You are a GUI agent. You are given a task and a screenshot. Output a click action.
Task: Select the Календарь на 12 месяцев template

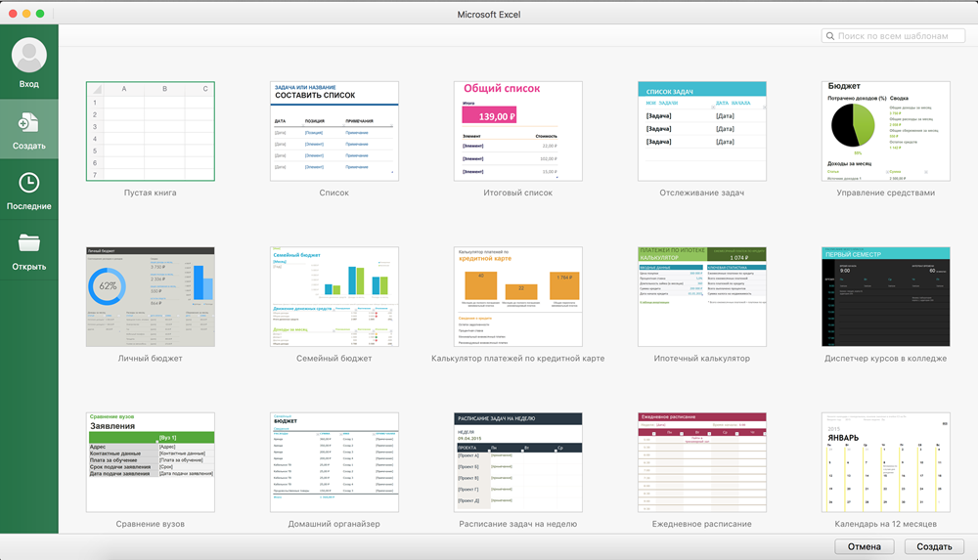pyautogui.click(x=885, y=462)
